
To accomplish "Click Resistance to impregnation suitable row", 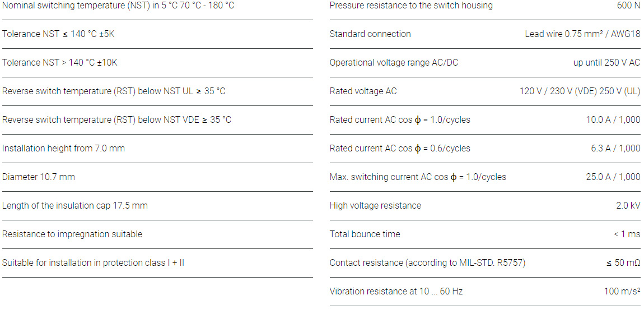I will (x=72, y=234).
